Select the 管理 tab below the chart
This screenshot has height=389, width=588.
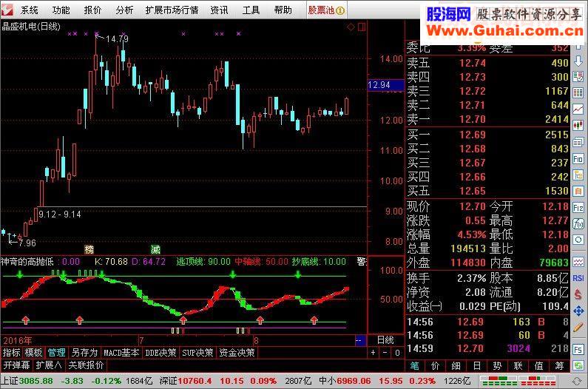tap(56, 353)
